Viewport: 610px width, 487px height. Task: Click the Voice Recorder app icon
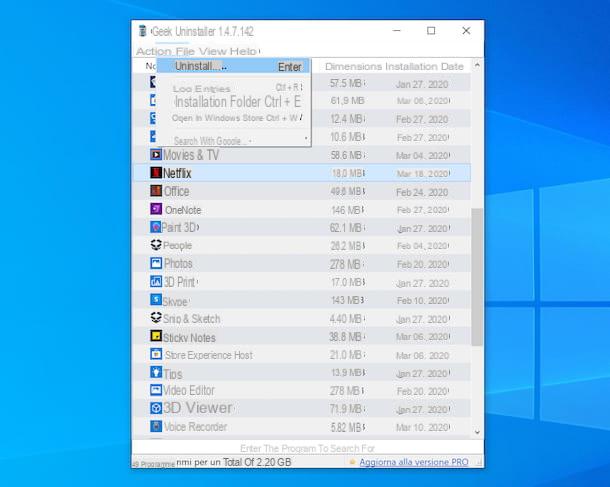[x=156, y=426]
